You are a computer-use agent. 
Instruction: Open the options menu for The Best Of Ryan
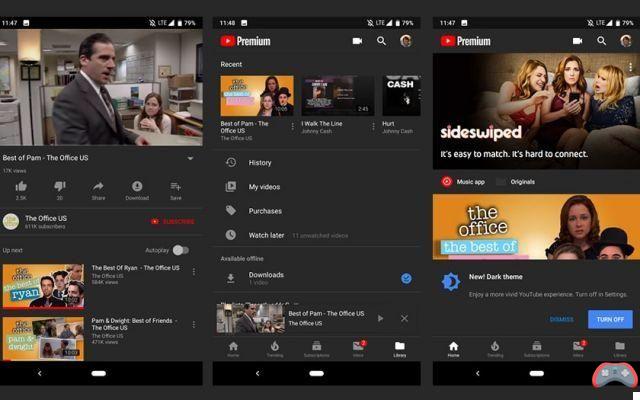[x=193, y=271]
